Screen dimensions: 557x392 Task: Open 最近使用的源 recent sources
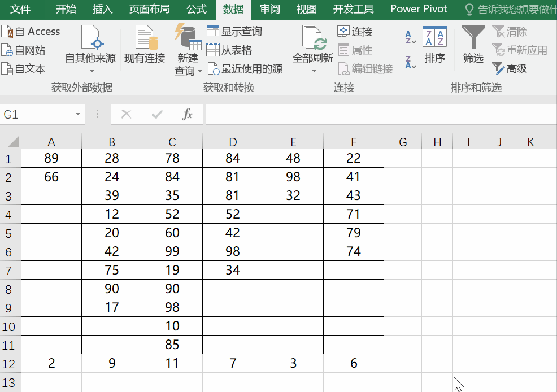(245, 68)
